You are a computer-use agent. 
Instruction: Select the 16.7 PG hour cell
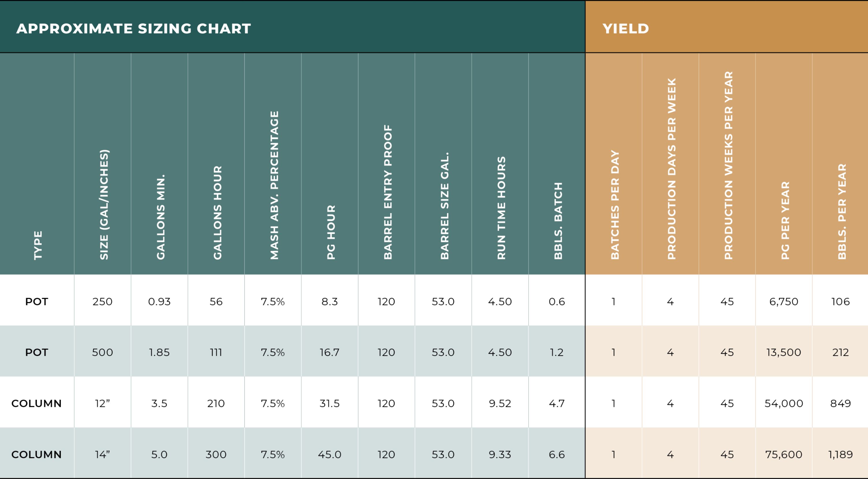pos(330,352)
